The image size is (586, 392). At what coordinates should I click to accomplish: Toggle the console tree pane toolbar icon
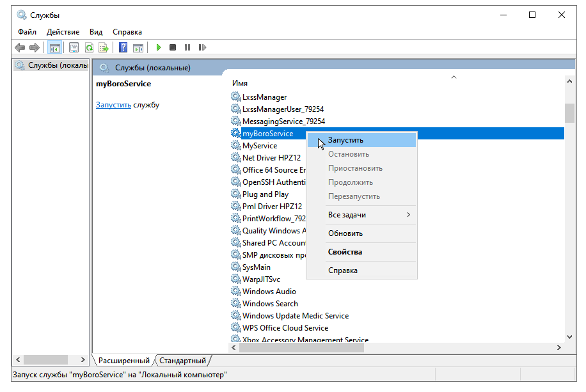tap(55, 47)
